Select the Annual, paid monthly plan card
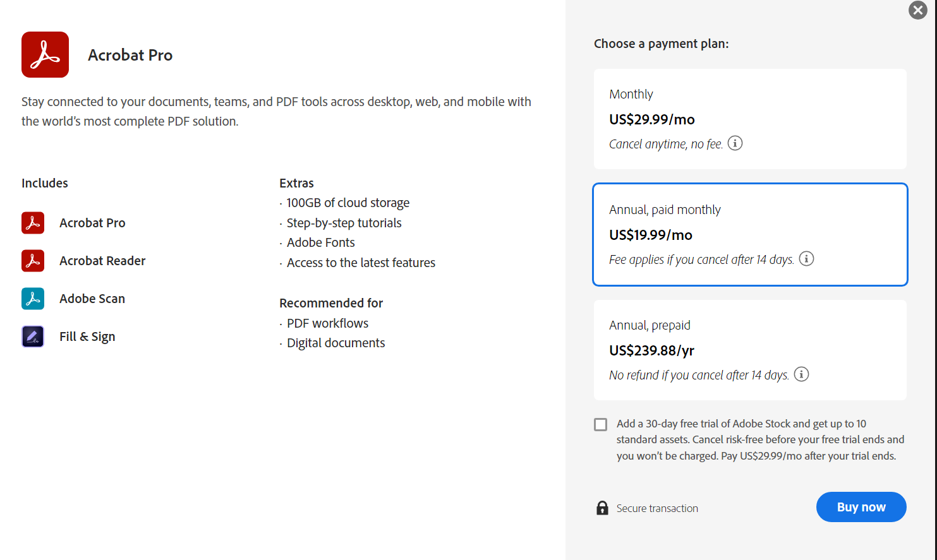The height and width of the screenshot is (560, 937). pyautogui.click(x=749, y=234)
